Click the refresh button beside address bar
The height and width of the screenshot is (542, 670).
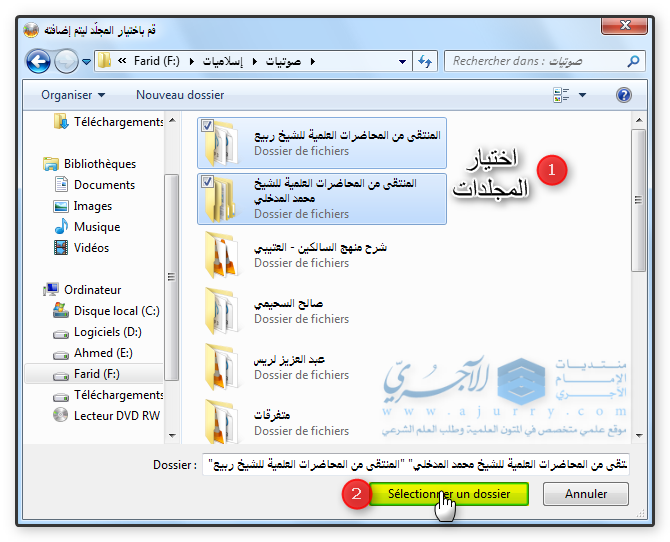tap(424, 62)
